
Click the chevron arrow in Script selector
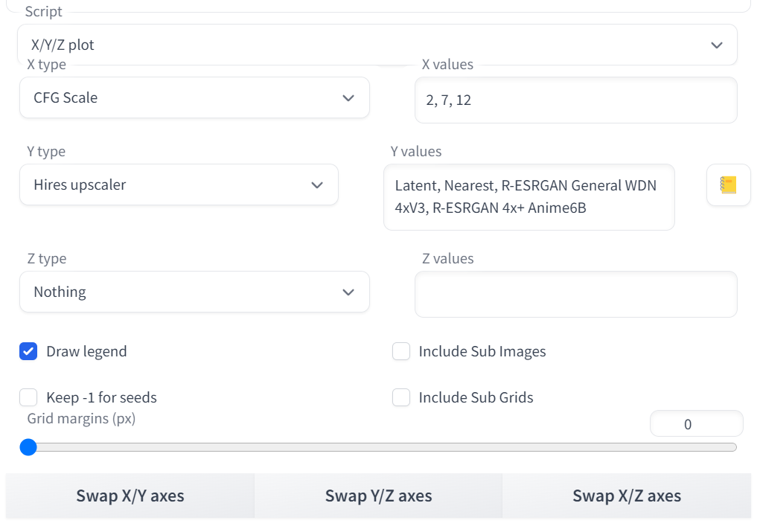716,45
